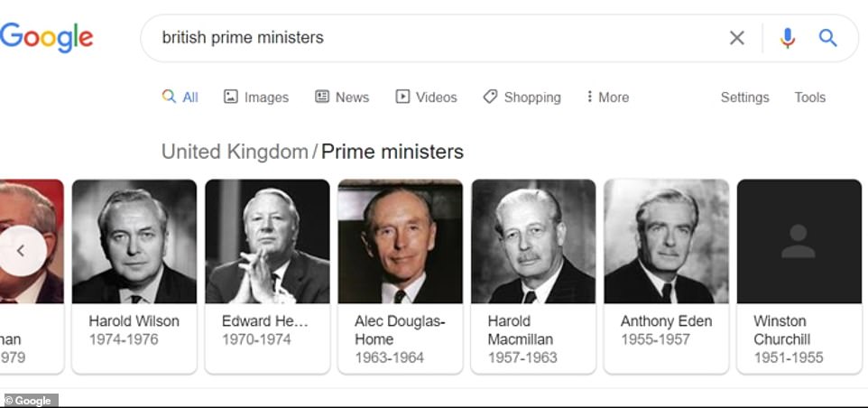Expand the search Tools options
The image size is (868, 408).
pyautogui.click(x=809, y=97)
